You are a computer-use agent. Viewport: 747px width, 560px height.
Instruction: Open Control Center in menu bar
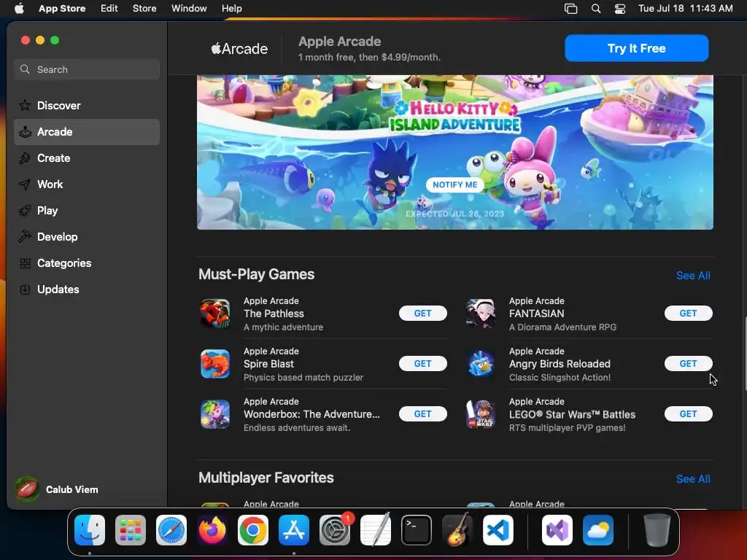tap(620, 9)
